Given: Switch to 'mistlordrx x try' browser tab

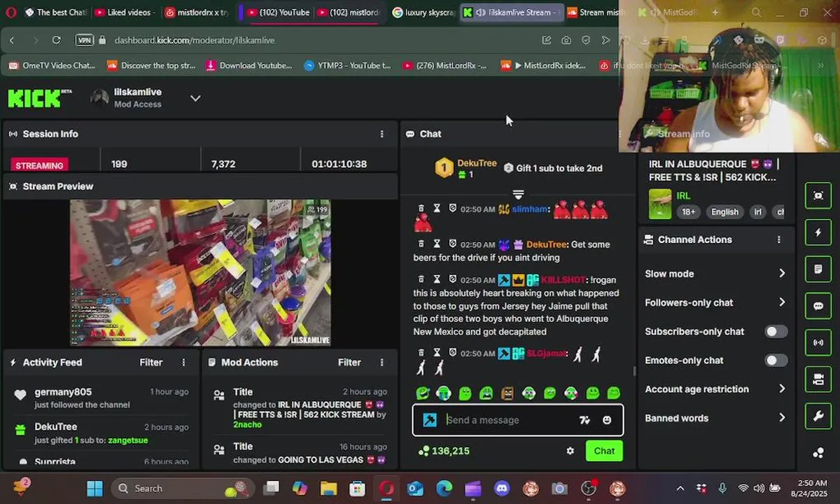Looking at the screenshot, I should pyautogui.click(x=197, y=12).
